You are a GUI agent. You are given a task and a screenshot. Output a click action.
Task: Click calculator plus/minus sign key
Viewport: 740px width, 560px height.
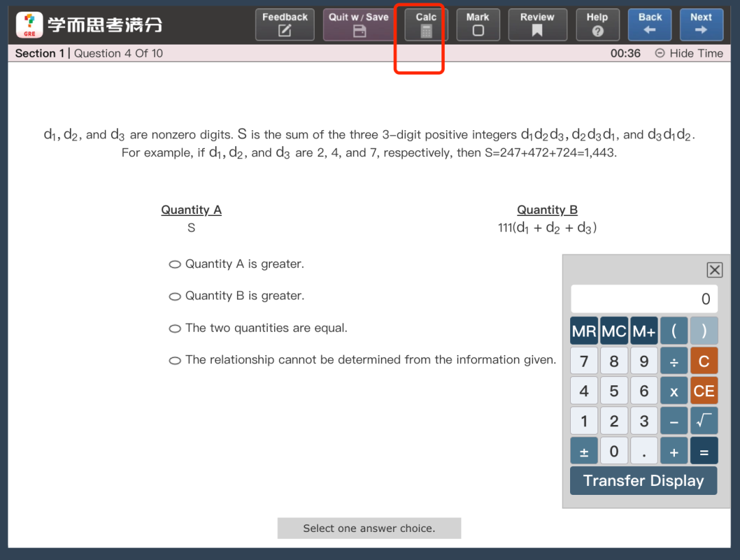tap(584, 451)
